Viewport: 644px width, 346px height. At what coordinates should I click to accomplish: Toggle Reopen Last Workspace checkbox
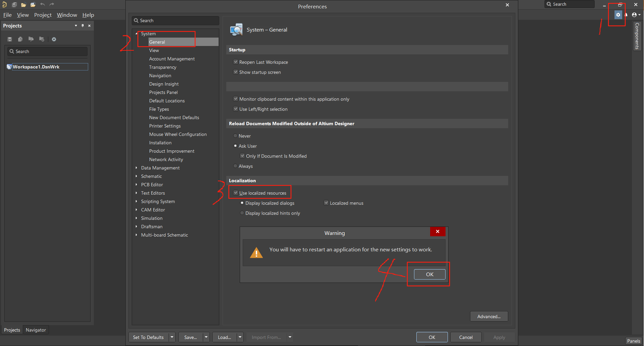click(236, 62)
